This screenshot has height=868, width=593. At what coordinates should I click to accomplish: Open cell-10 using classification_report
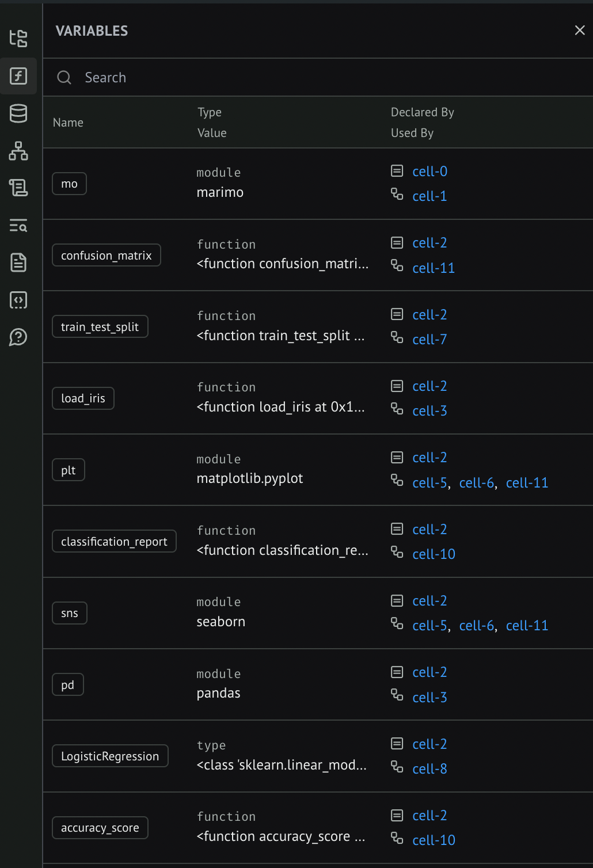pos(434,554)
